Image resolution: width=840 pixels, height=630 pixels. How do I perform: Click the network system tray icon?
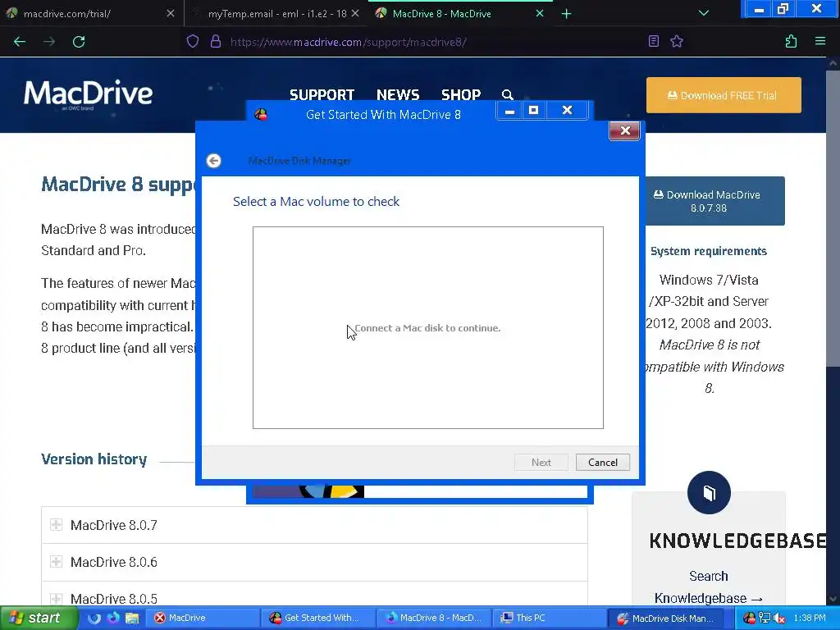click(x=765, y=619)
